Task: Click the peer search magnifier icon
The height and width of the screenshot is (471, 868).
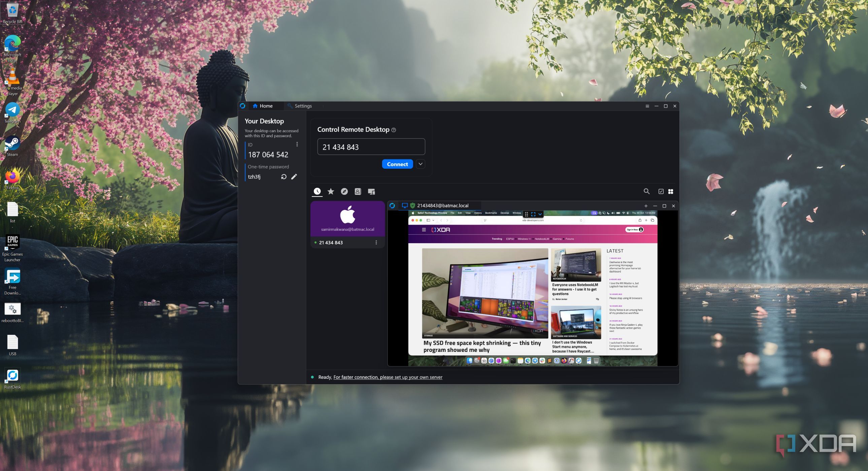Action: coord(646,191)
